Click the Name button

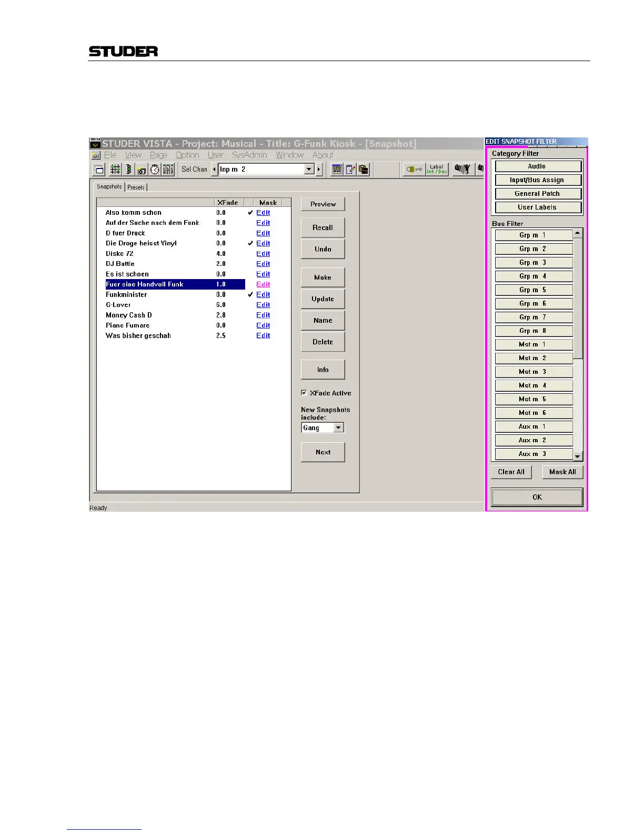point(323,321)
